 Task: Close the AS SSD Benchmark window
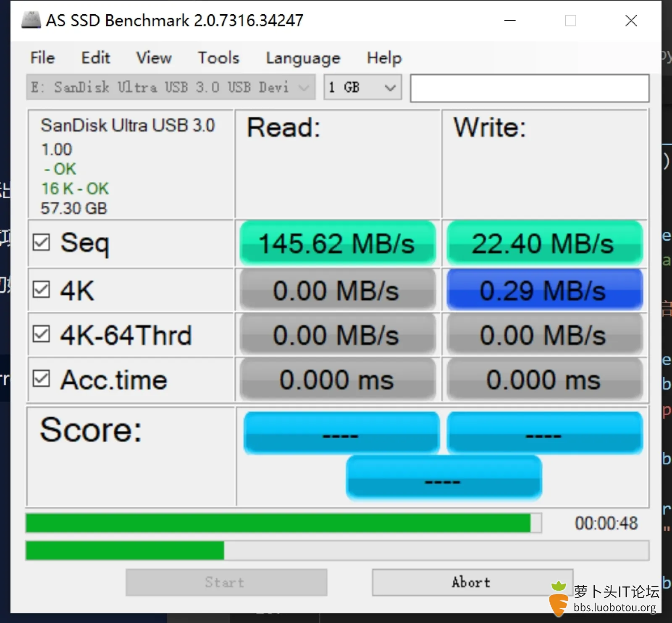[631, 21]
